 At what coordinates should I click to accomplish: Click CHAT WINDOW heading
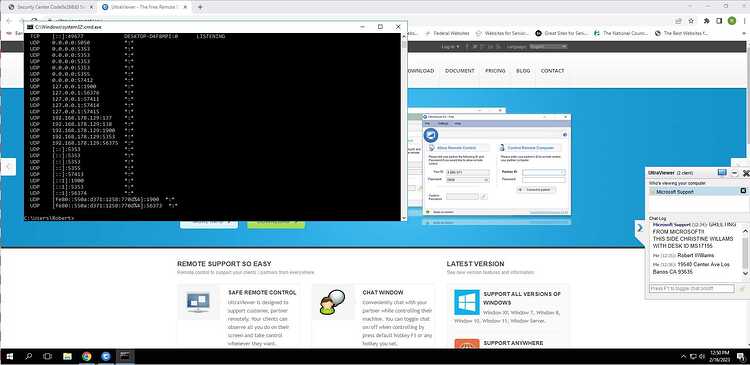coord(383,292)
